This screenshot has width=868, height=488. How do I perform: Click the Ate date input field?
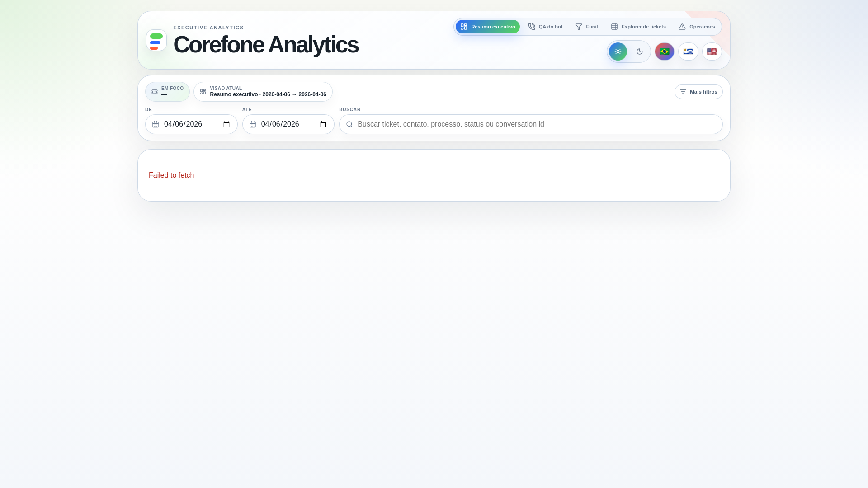coord(288,124)
